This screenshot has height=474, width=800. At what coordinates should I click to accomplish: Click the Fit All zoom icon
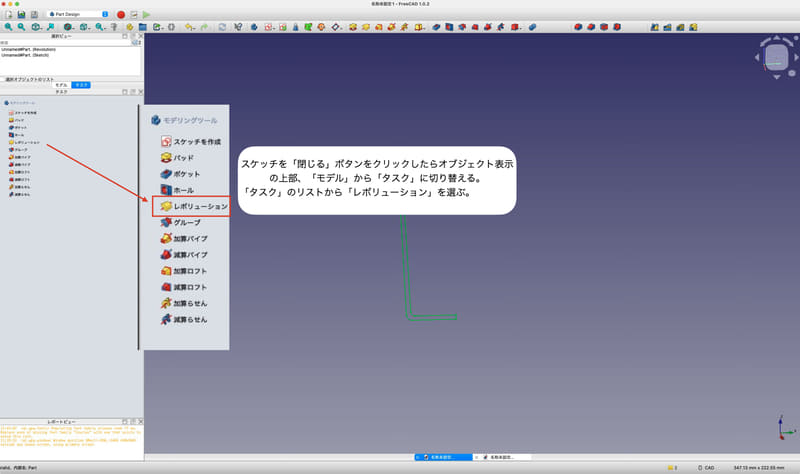8,27
